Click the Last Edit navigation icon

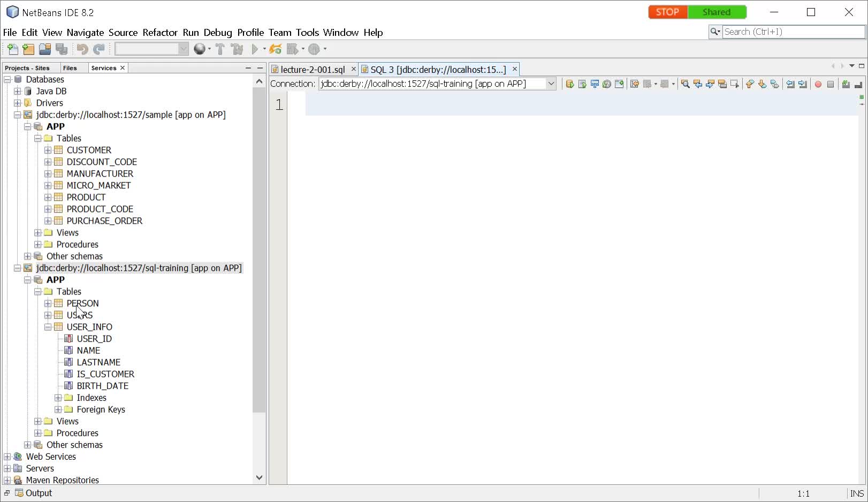click(635, 84)
